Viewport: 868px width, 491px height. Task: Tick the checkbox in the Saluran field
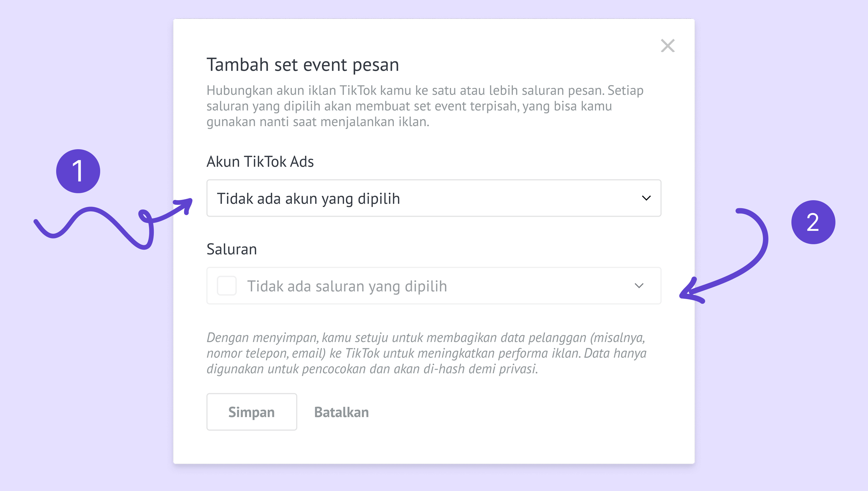[x=227, y=286]
